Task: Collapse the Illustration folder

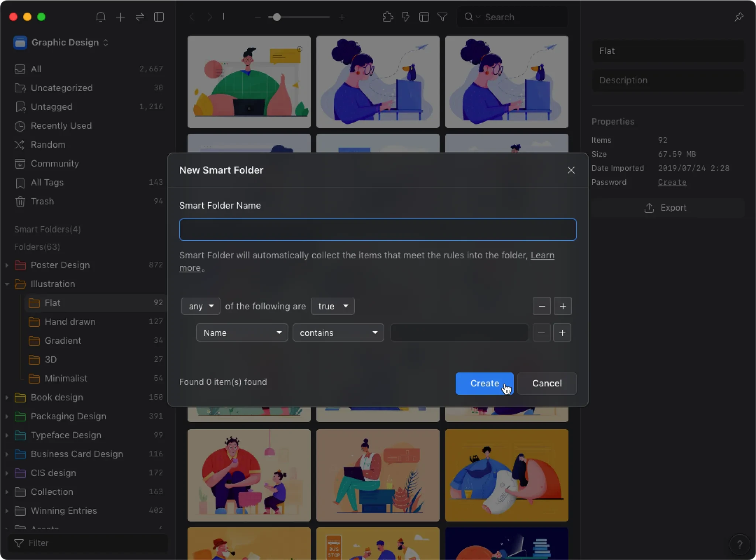Action: coord(7,284)
